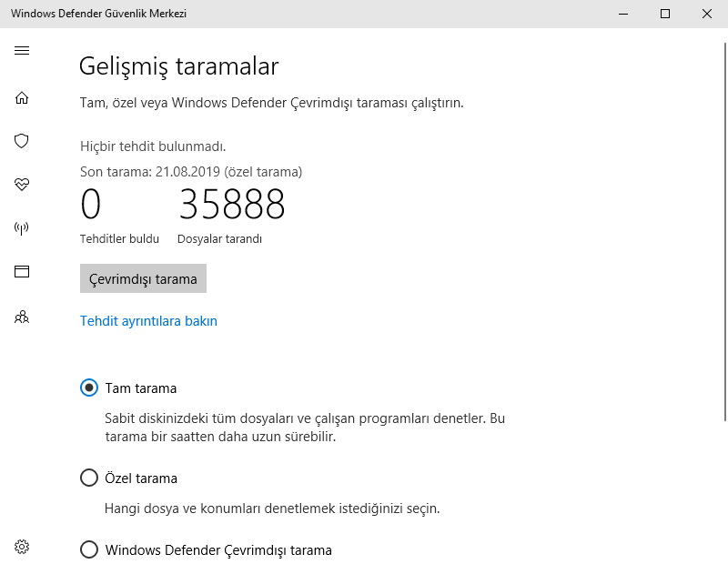
Task: Select the Tam tarama radio button
Action: pyautogui.click(x=89, y=388)
